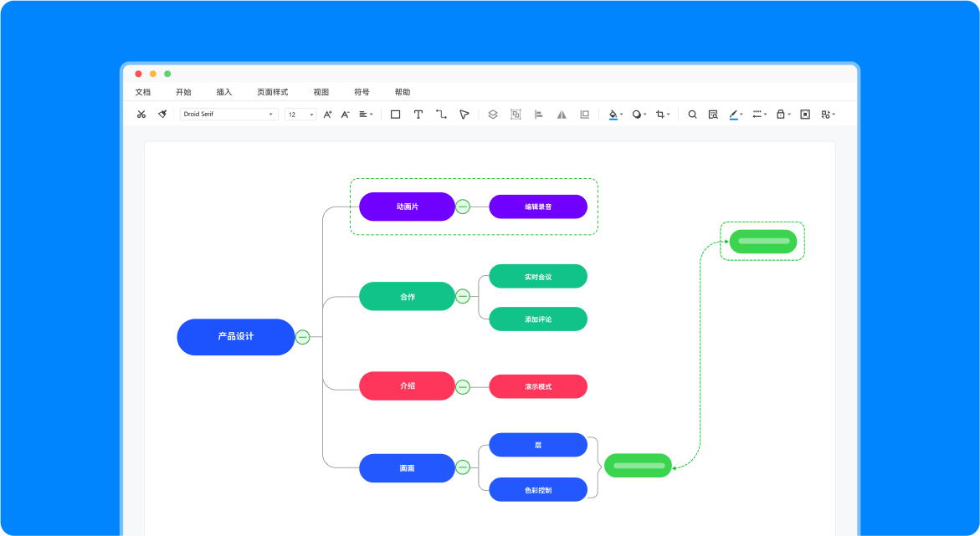This screenshot has height=536, width=980.
Task: Select the 演示模式 node
Action: point(538,386)
